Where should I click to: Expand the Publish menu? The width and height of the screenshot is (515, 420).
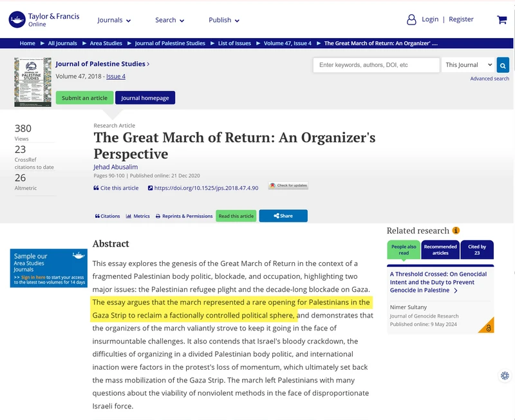coord(224,20)
